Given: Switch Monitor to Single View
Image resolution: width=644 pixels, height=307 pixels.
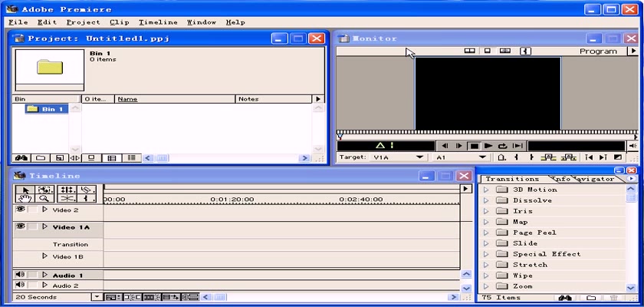Looking at the screenshot, I should [487, 51].
